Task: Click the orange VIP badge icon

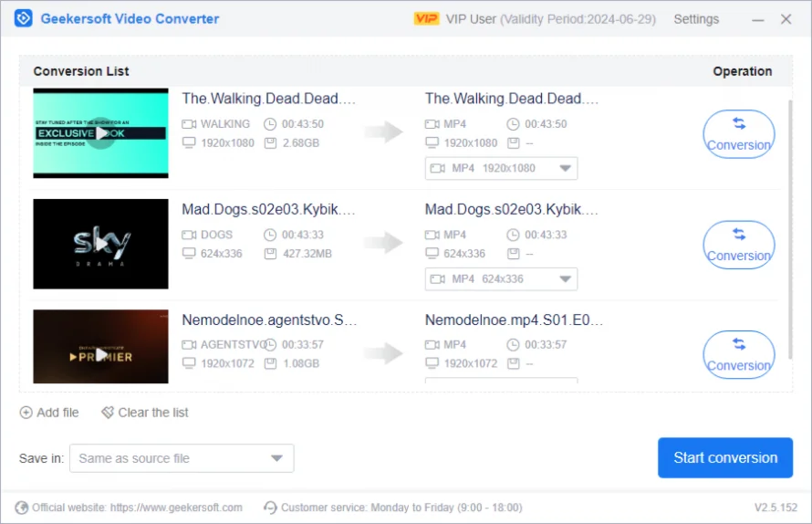Action: pos(426,19)
